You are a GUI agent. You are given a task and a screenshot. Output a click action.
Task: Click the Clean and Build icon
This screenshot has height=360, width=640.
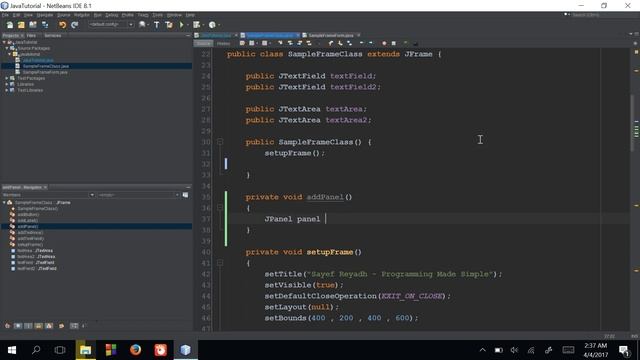coord(169,25)
